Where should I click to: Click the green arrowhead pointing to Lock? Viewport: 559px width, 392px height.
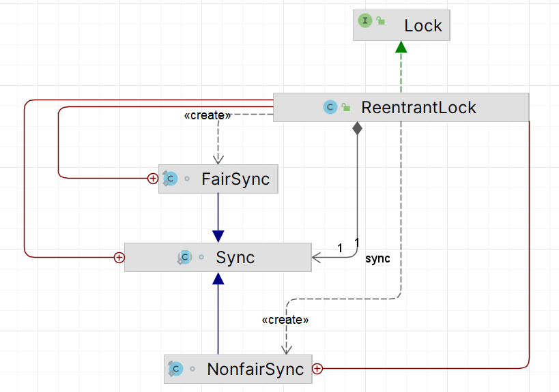pos(401,47)
